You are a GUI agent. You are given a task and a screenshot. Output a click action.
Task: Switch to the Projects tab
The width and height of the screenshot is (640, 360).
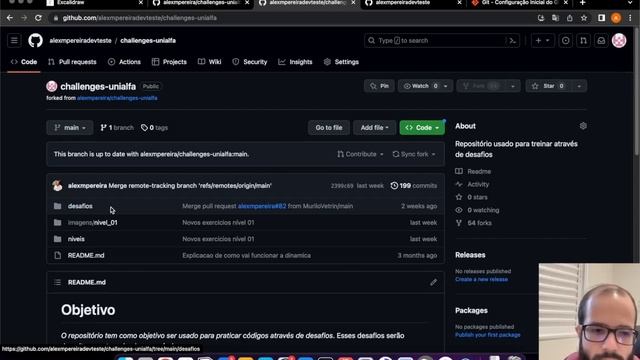[169, 62]
